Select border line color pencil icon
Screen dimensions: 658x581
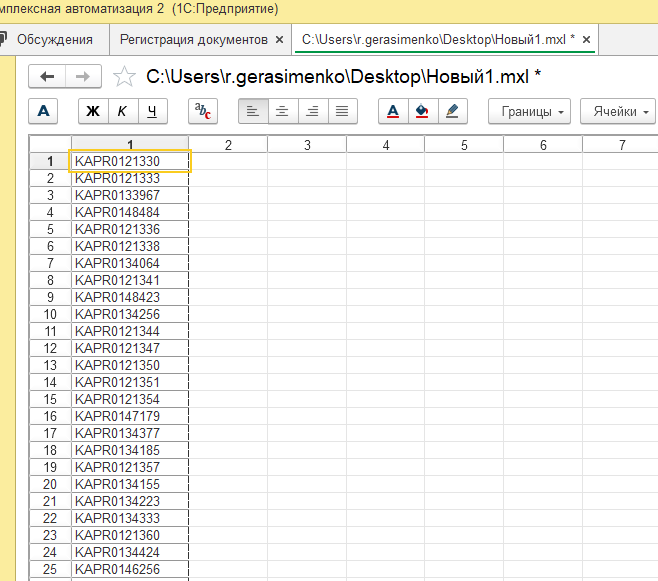453,111
